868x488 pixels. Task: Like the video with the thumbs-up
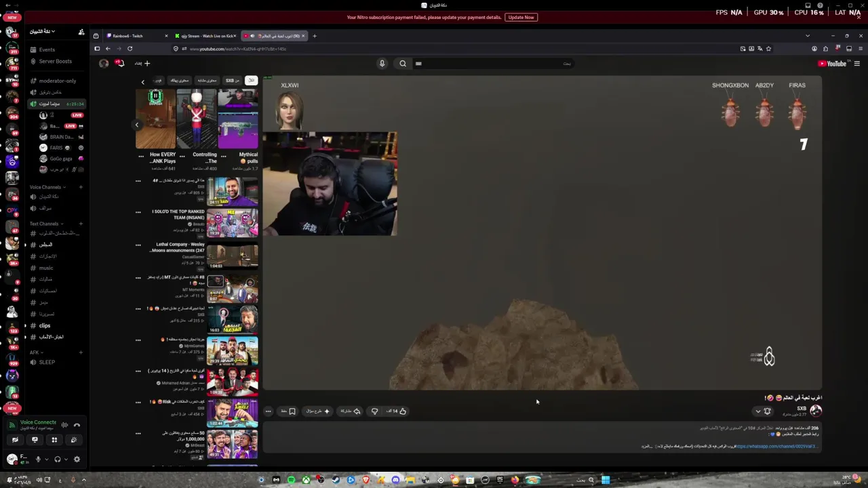pos(397,411)
